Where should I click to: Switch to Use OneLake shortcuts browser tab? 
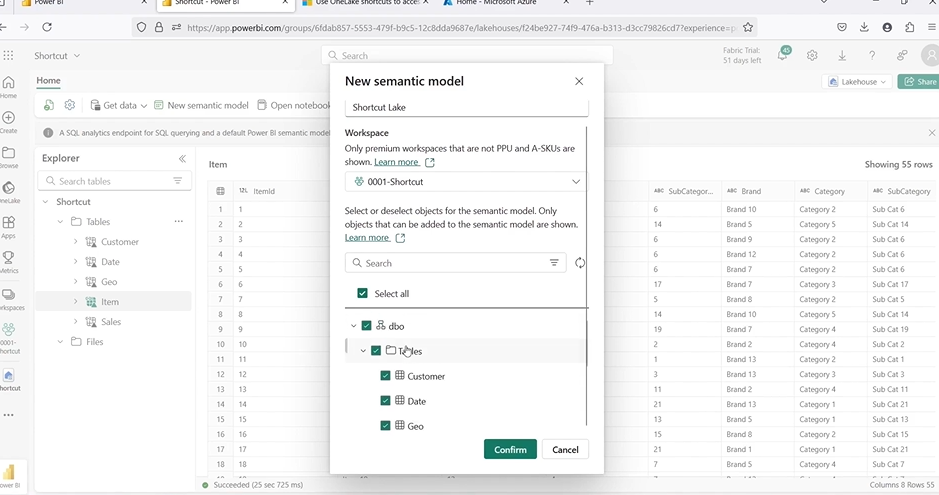[x=365, y=3]
